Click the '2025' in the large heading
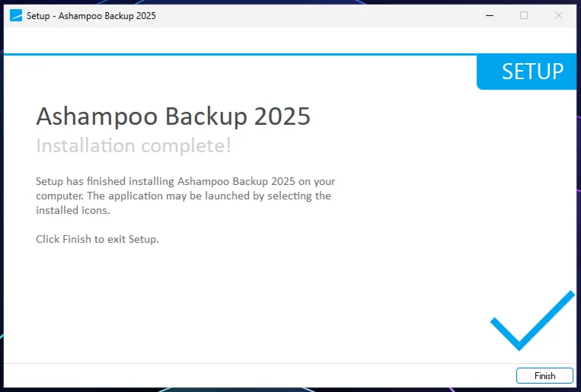The width and height of the screenshot is (581, 392). tap(283, 116)
